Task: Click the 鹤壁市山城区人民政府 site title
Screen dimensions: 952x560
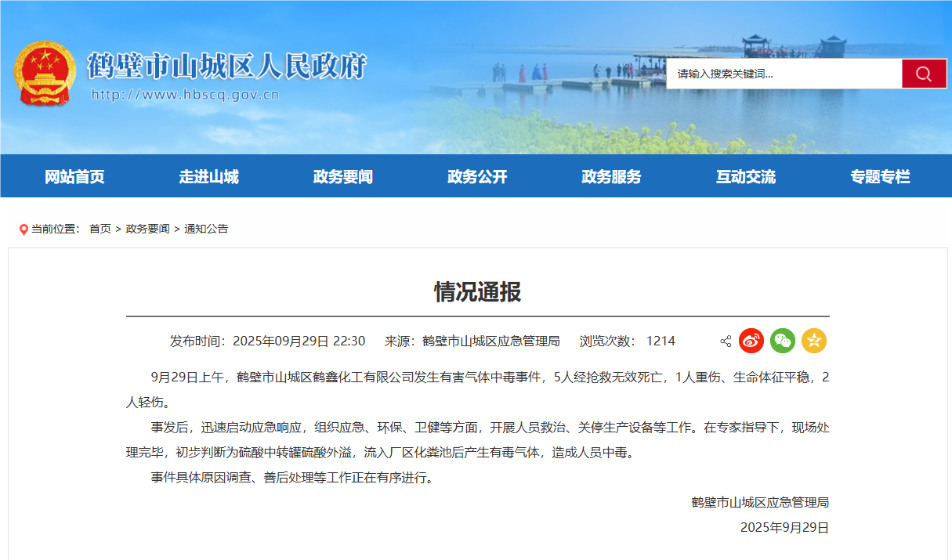Action: coord(226,66)
